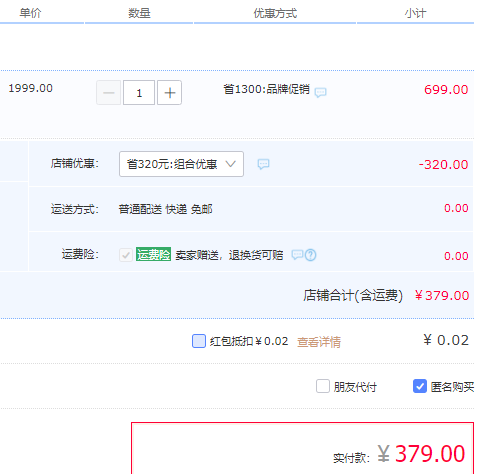
Task: Click the 数量 column header
Action: coord(139,13)
